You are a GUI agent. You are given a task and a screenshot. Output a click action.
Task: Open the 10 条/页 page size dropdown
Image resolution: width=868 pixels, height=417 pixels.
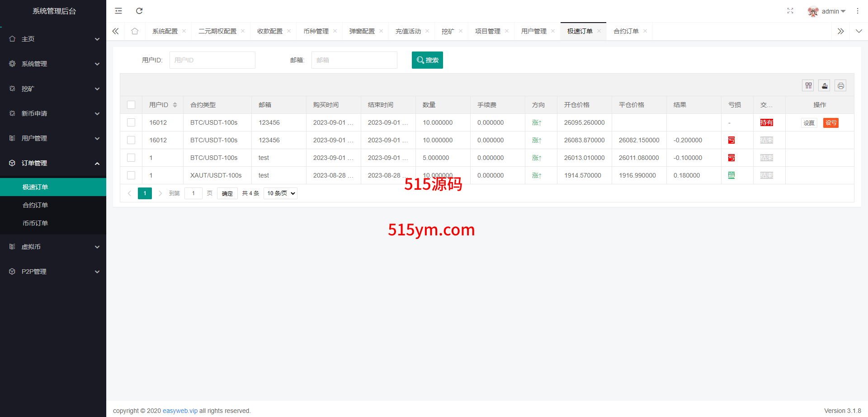[280, 193]
